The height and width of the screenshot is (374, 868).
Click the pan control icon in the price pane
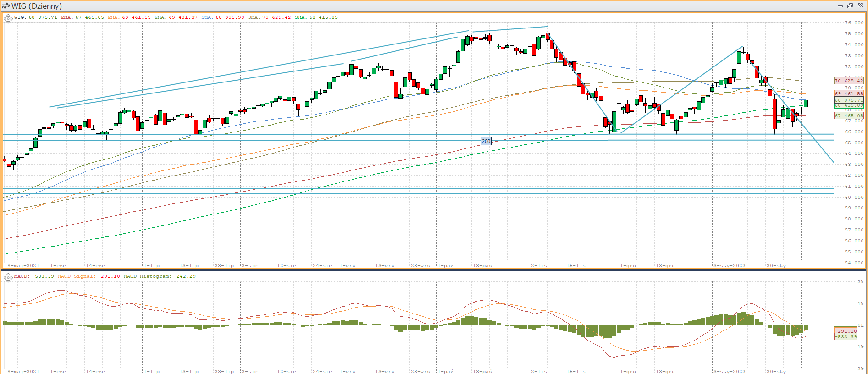8,19
